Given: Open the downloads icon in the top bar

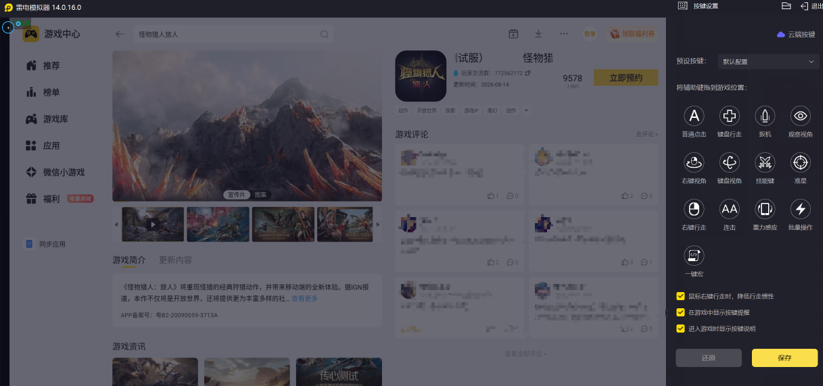Looking at the screenshot, I should pyautogui.click(x=538, y=34).
